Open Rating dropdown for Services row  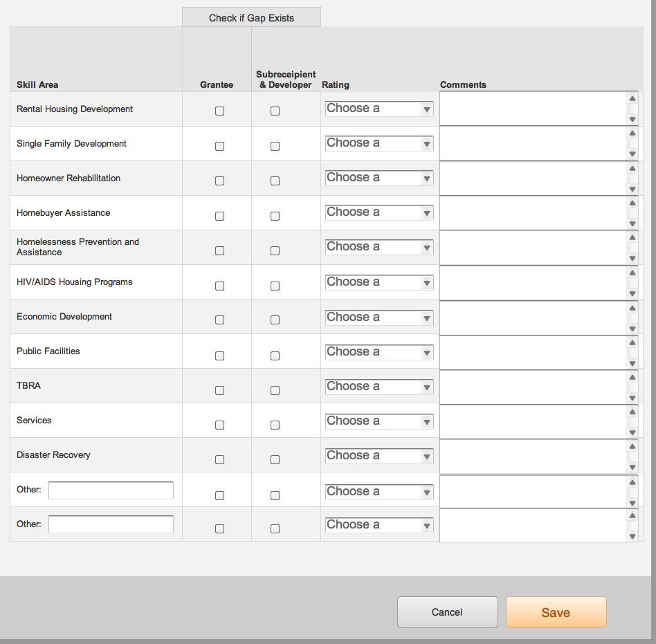tap(379, 421)
